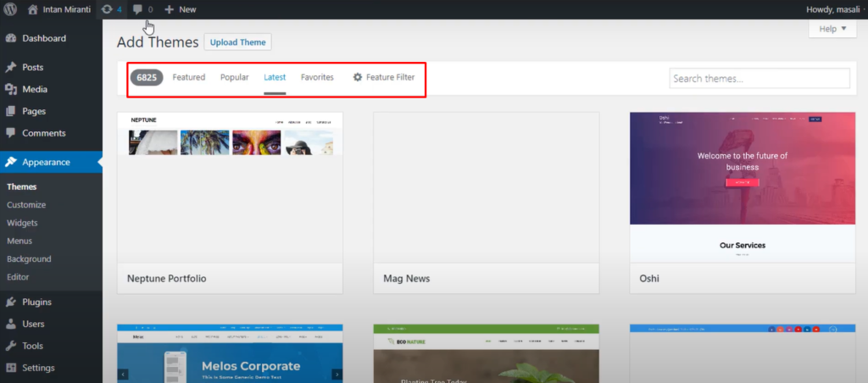Click the Pages icon in sidebar

click(x=10, y=111)
